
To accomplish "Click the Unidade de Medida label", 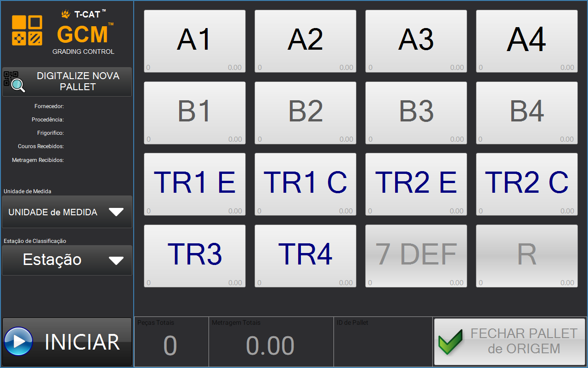I will [28, 191].
